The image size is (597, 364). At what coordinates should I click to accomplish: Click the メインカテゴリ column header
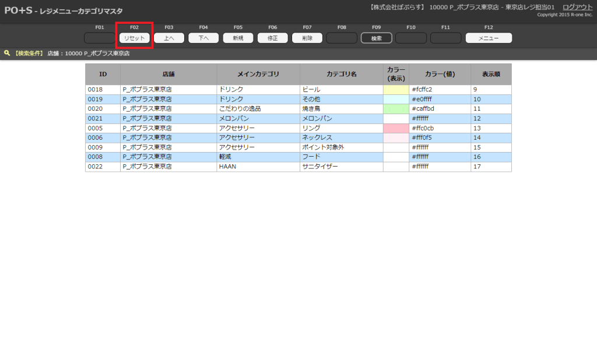pyautogui.click(x=258, y=75)
